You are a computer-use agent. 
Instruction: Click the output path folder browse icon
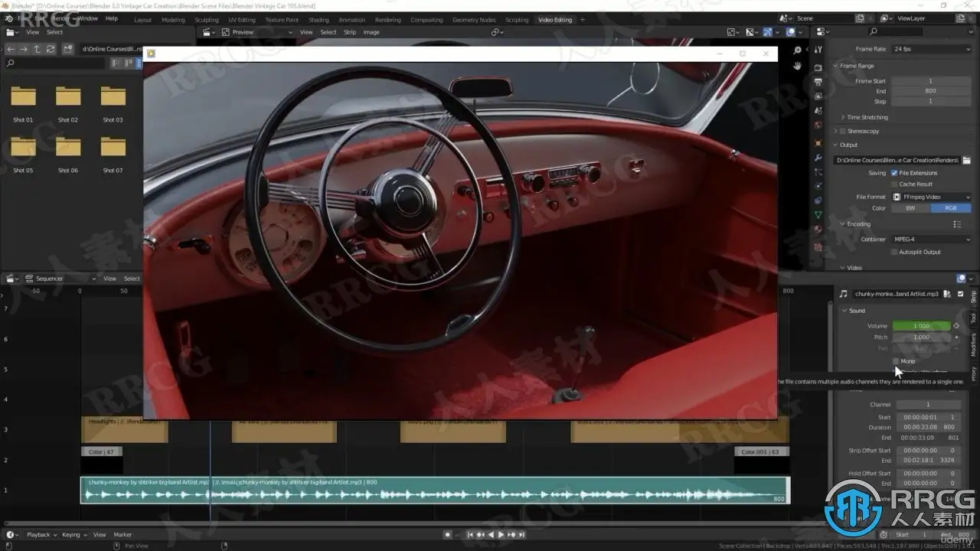966,160
